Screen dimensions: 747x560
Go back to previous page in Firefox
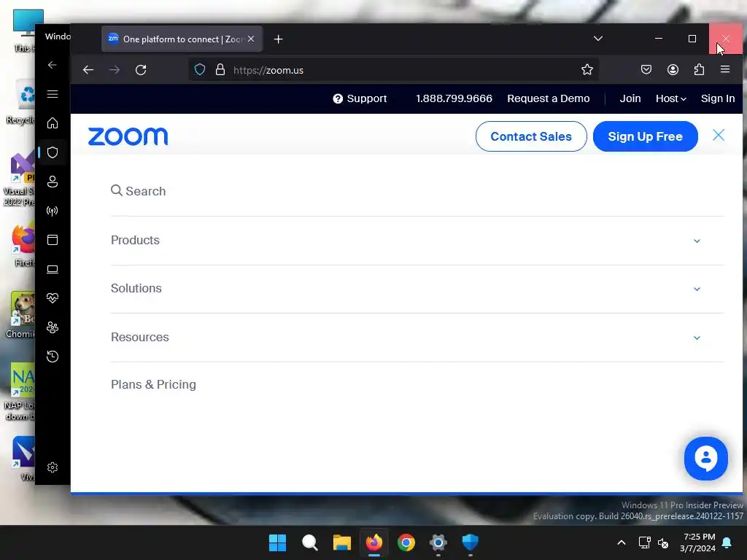88,70
